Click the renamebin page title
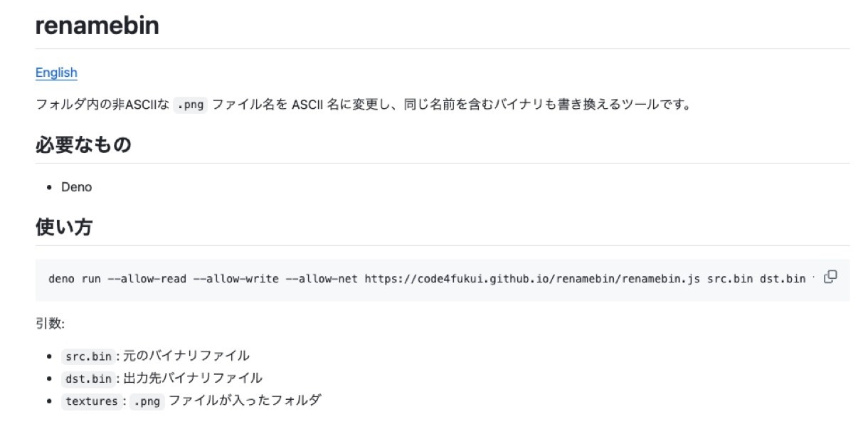868x434 pixels. [97, 26]
